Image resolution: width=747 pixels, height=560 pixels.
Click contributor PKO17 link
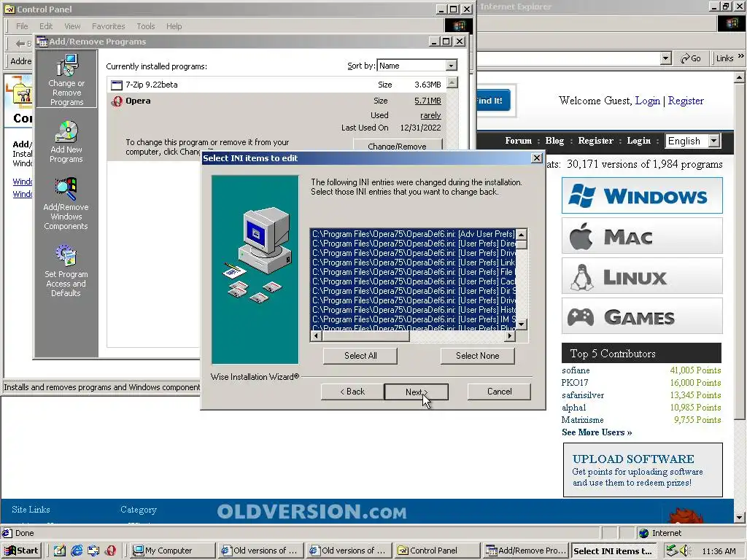575,382
